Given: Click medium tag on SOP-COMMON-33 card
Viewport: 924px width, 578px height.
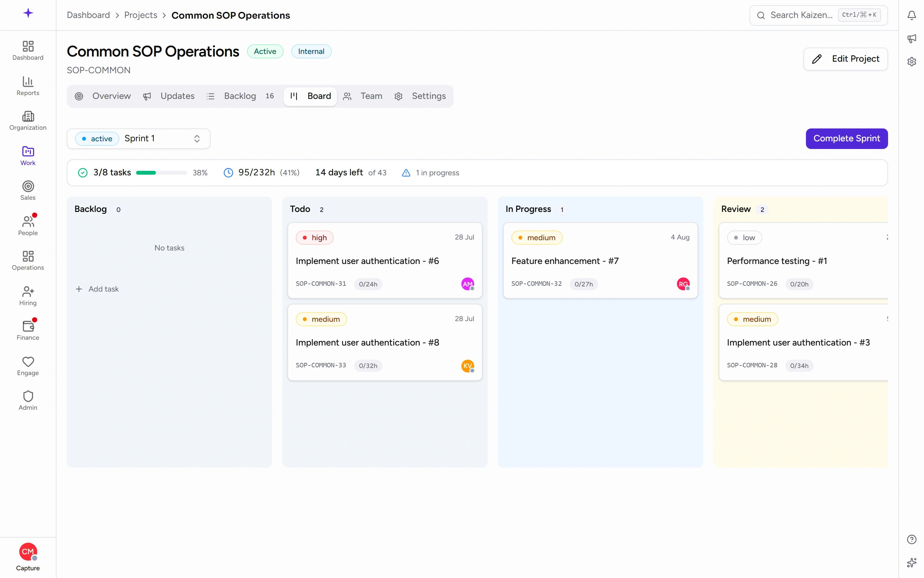Looking at the screenshot, I should [x=321, y=319].
